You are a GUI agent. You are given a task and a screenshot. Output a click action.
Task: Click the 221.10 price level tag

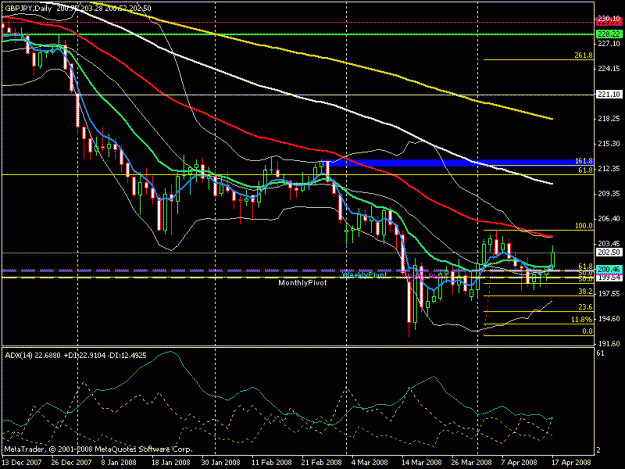[609, 94]
